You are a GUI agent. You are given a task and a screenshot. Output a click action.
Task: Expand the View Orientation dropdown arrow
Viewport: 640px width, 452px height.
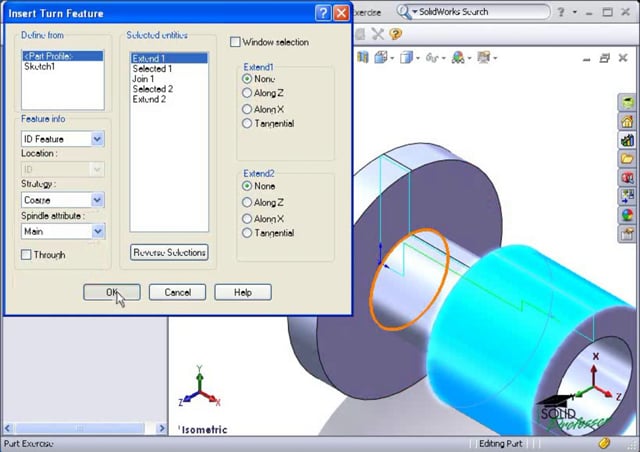coord(392,58)
